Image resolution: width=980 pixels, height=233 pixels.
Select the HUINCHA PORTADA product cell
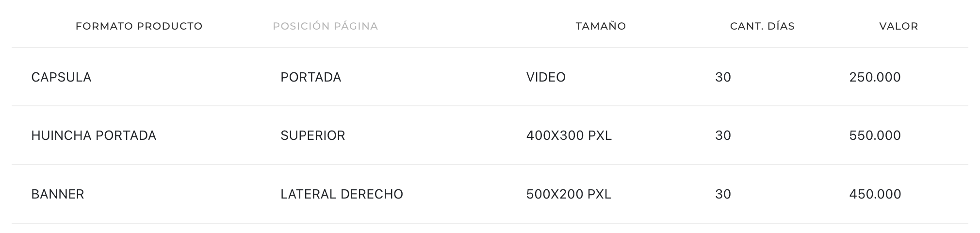coord(94,135)
